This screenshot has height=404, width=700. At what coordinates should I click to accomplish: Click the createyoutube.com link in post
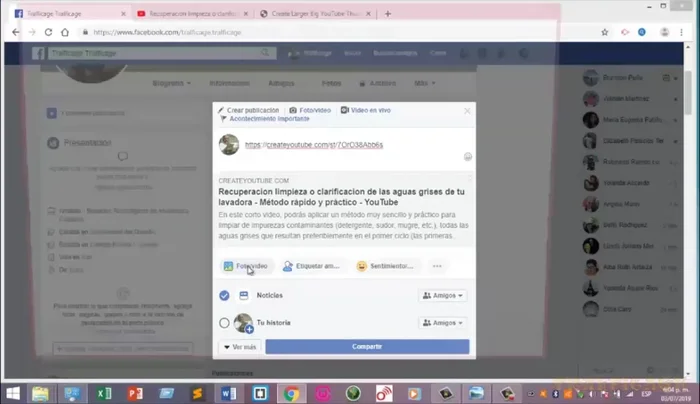pyautogui.click(x=314, y=145)
